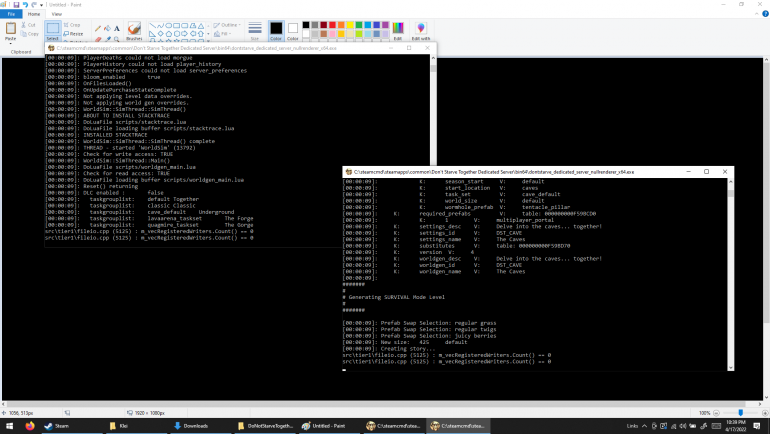
Task: Choose the Text tool
Action: (x=117, y=28)
